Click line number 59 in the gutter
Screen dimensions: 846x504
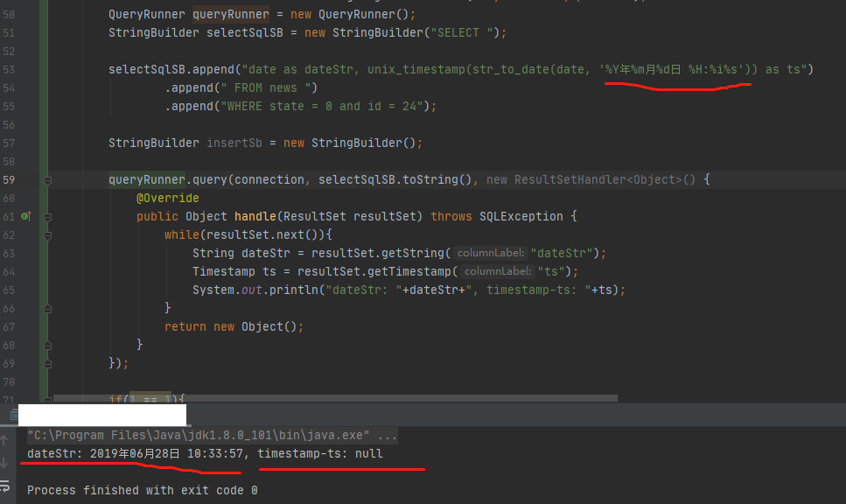click(9, 179)
